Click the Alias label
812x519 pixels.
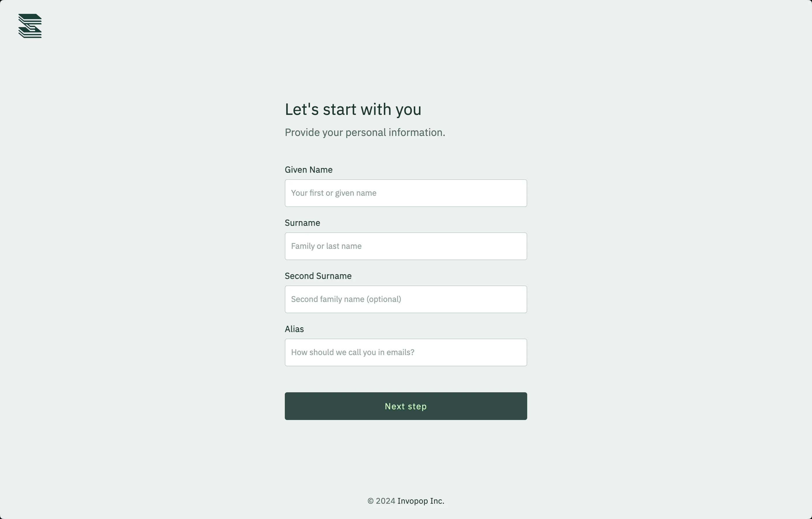pos(294,329)
